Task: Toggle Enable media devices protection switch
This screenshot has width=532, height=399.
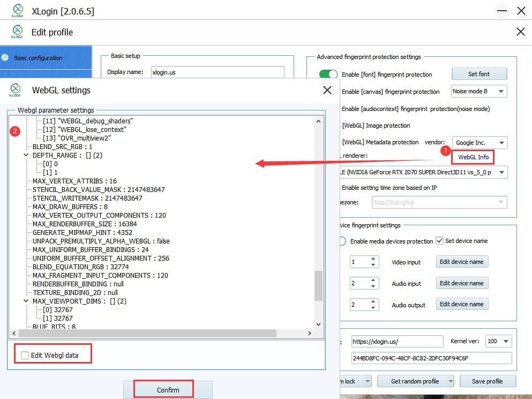Action: pyautogui.click(x=343, y=241)
